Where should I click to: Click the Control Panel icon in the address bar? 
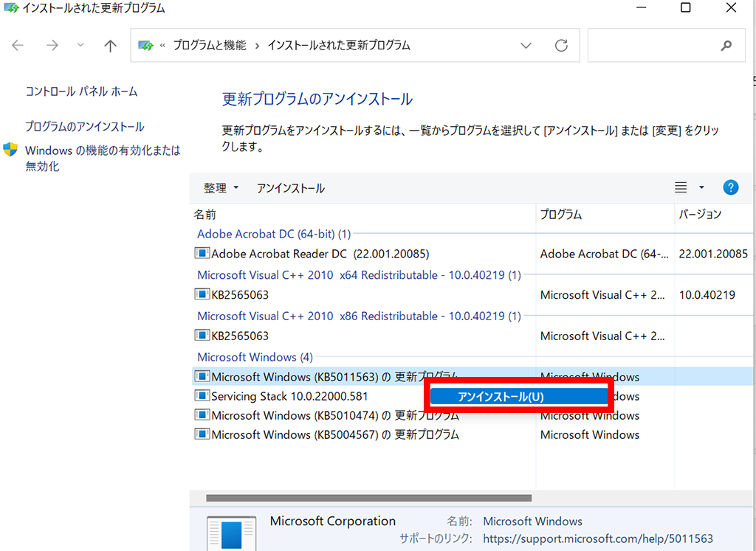[x=145, y=44]
